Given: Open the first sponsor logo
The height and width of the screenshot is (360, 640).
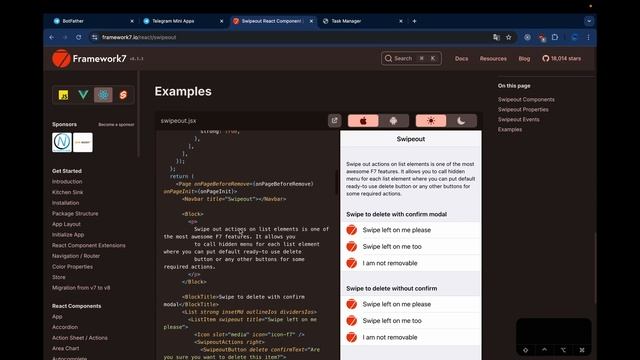Looking at the screenshot, I should coord(62,142).
